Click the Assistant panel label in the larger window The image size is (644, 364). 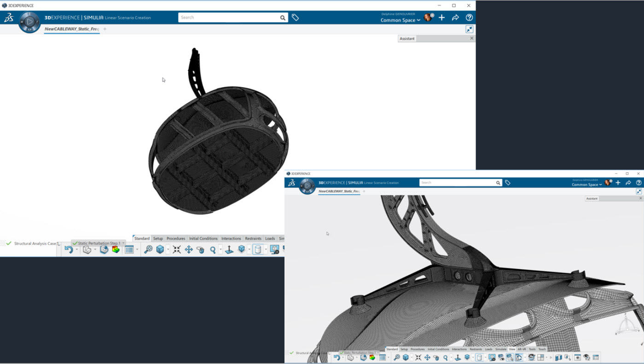(x=407, y=39)
